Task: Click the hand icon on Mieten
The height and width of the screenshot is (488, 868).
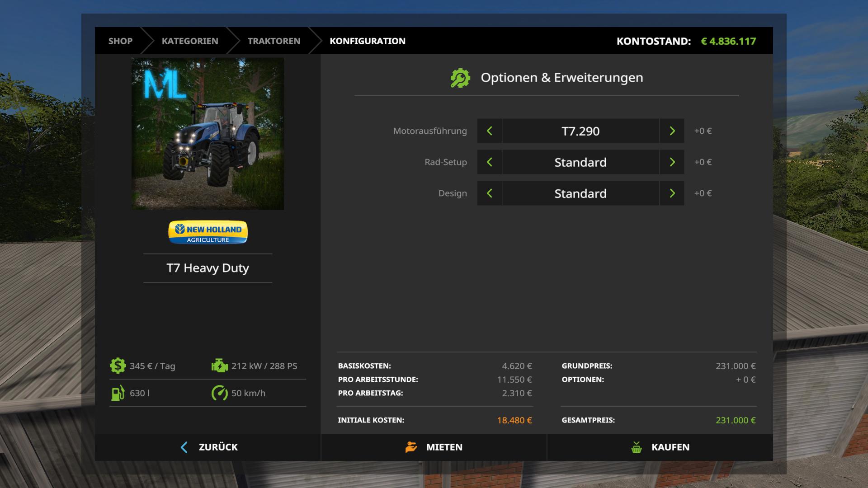Action: pyautogui.click(x=411, y=447)
